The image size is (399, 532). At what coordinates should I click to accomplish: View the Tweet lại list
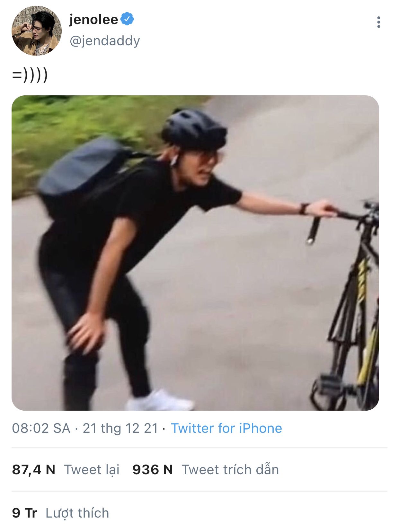(x=92, y=470)
